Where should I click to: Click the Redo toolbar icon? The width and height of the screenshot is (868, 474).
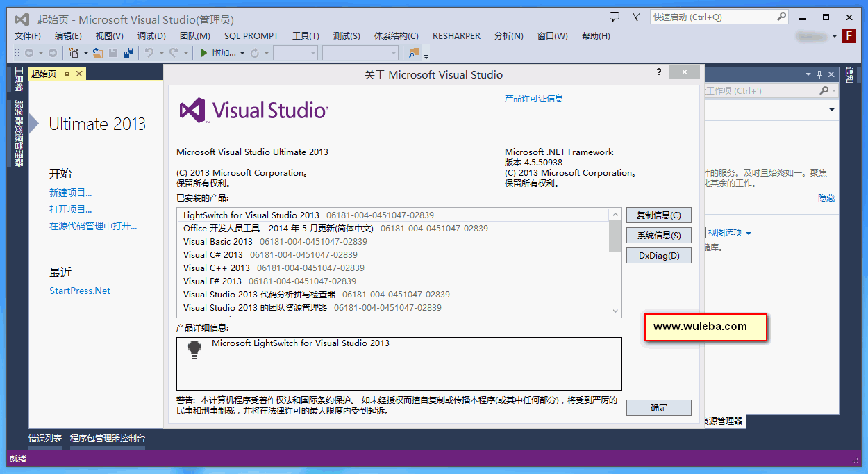point(174,53)
